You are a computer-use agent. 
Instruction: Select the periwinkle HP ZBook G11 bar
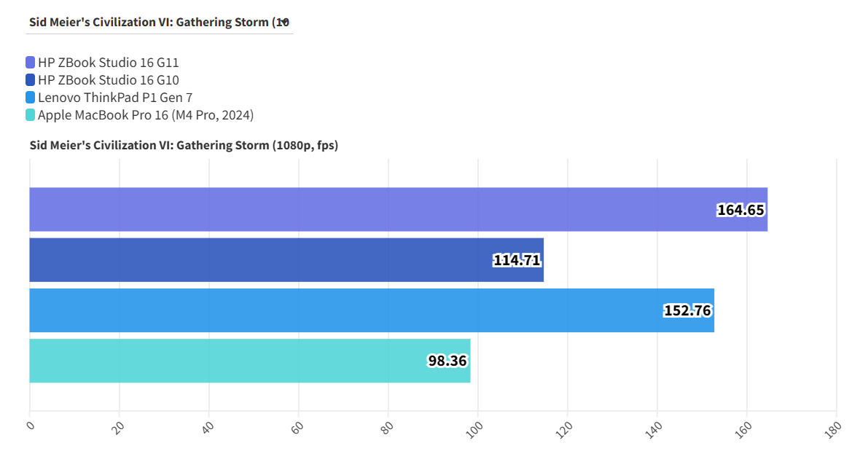364,210
